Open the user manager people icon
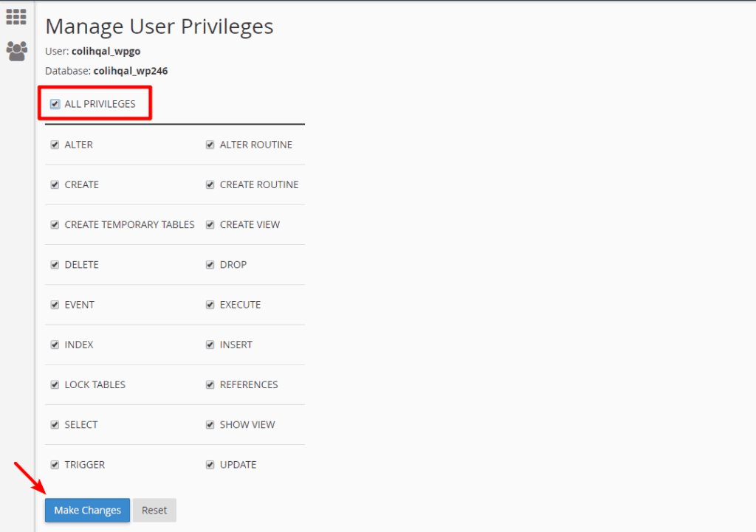Image resolution: width=756 pixels, height=532 pixels. click(16, 51)
